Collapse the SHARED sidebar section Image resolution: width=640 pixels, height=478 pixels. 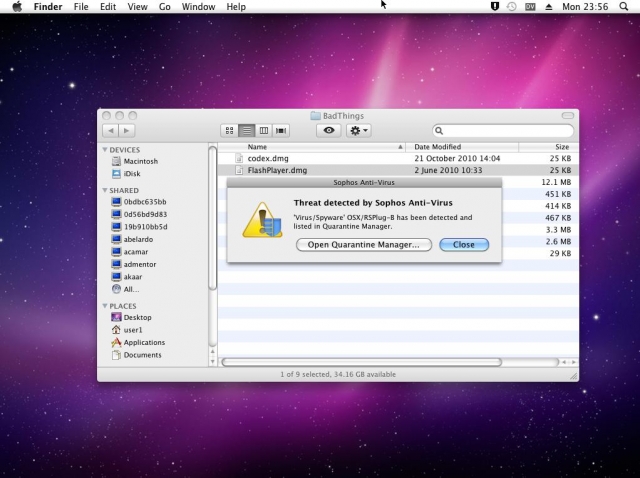(105, 190)
